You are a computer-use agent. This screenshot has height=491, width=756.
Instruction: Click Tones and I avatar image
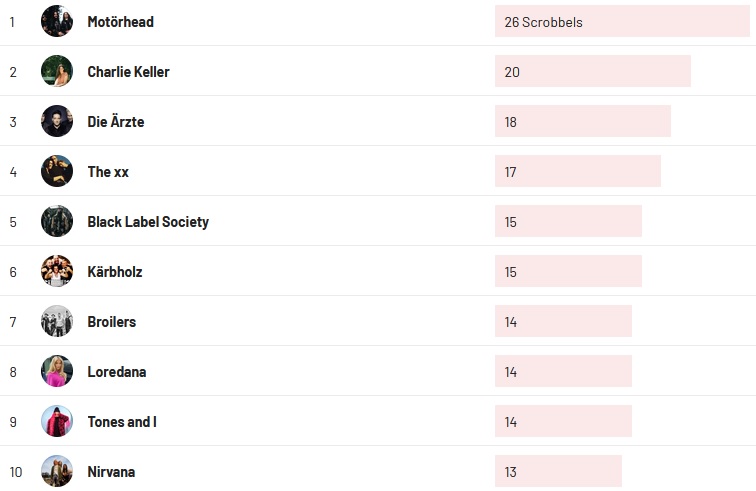(x=57, y=421)
